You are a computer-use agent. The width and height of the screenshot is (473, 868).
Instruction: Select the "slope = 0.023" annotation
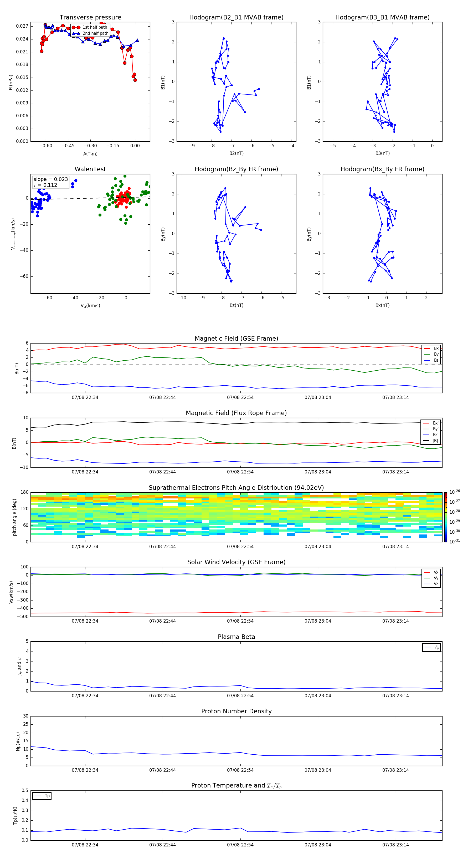50,179
